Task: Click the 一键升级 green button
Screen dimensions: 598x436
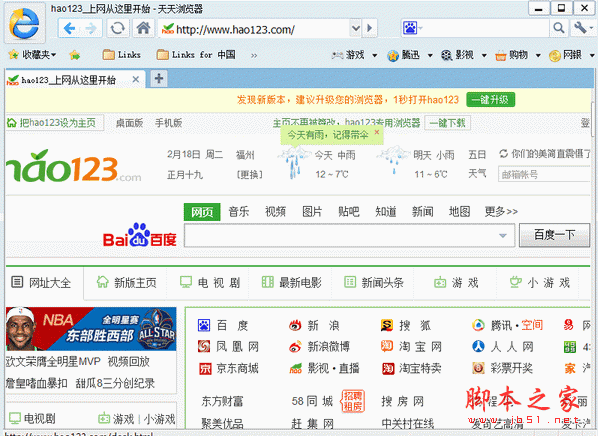Action: point(490,100)
